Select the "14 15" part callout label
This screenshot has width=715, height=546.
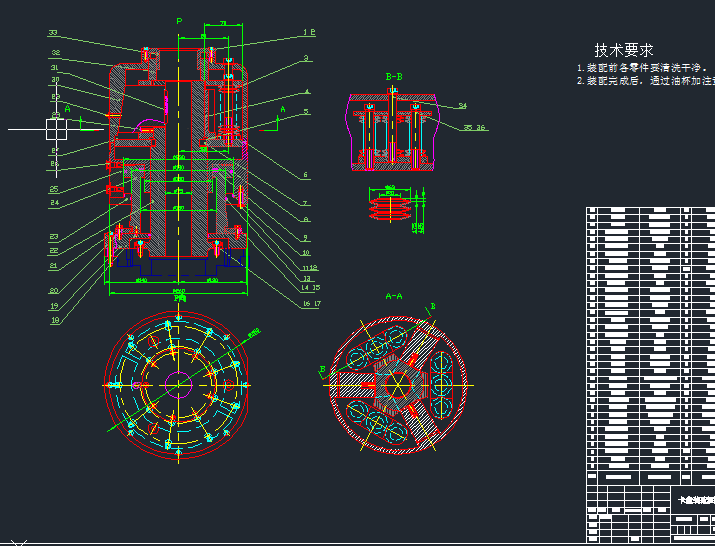[311, 288]
